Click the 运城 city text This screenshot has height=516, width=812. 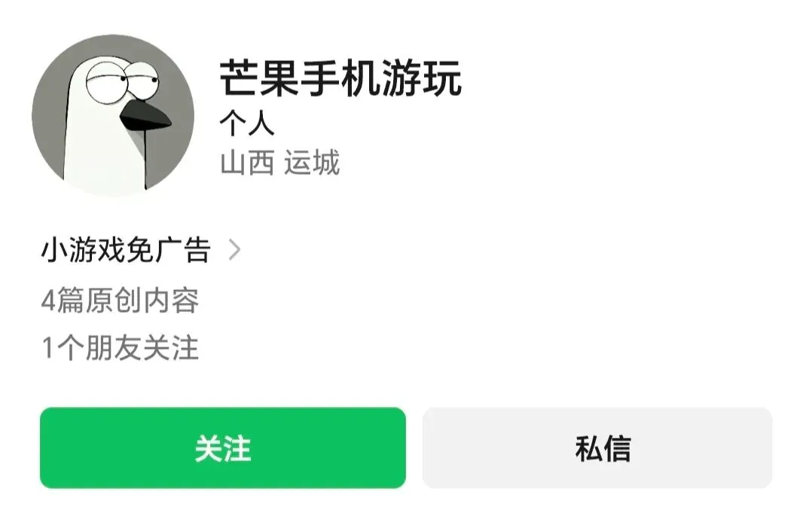point(312,163)
